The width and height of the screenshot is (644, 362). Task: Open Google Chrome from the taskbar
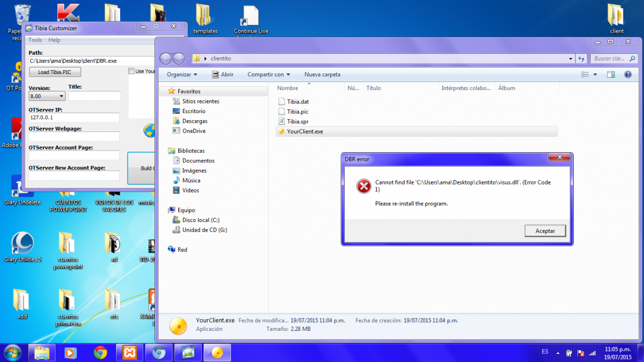(100, 352)
